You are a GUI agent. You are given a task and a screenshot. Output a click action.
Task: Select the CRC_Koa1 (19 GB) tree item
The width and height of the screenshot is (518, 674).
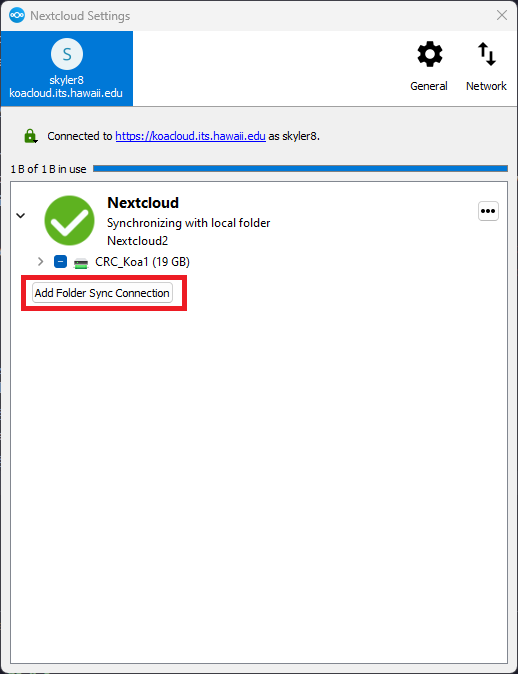point(142,262)
